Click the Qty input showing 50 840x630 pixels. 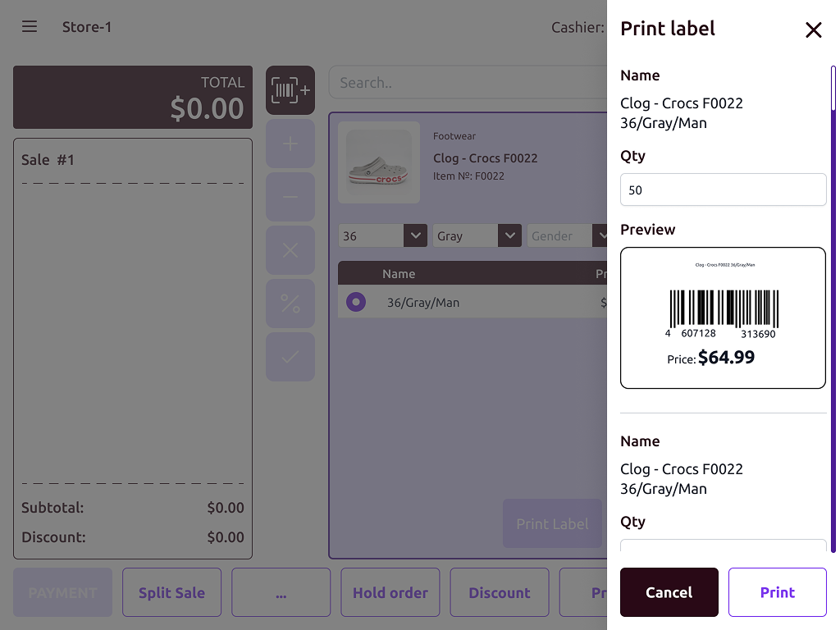point(723,189)
